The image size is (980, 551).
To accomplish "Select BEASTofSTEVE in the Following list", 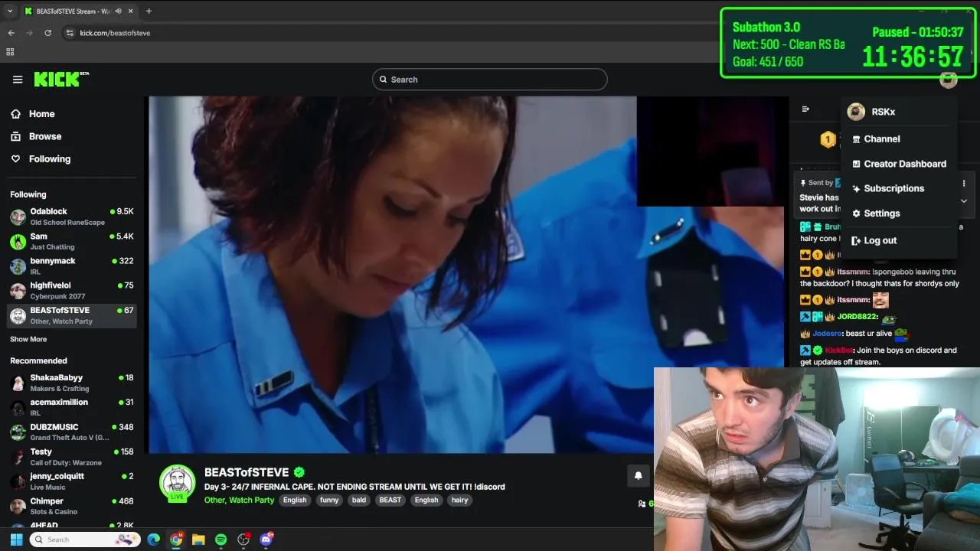I will click(x=72, y=315).
